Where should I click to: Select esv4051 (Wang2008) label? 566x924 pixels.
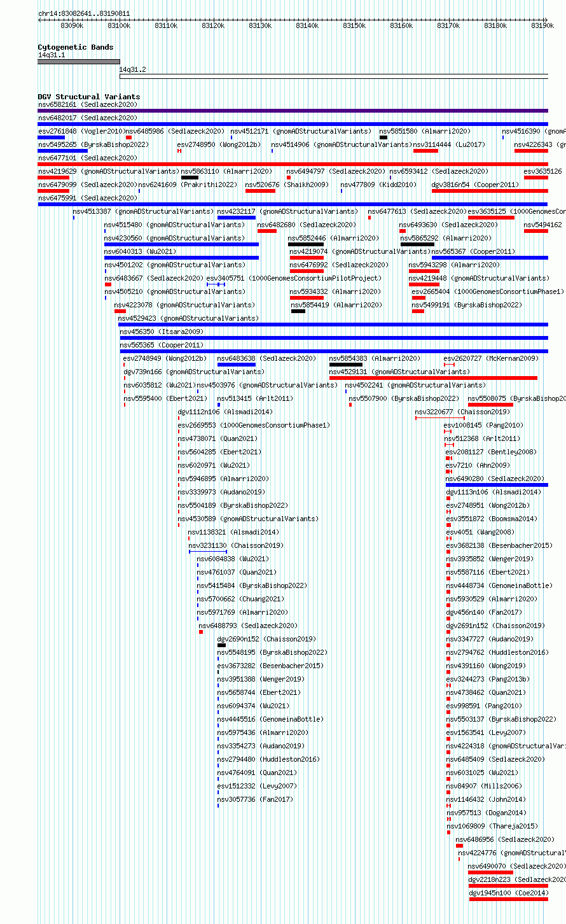pyautogui.click(x=480, y=532)
